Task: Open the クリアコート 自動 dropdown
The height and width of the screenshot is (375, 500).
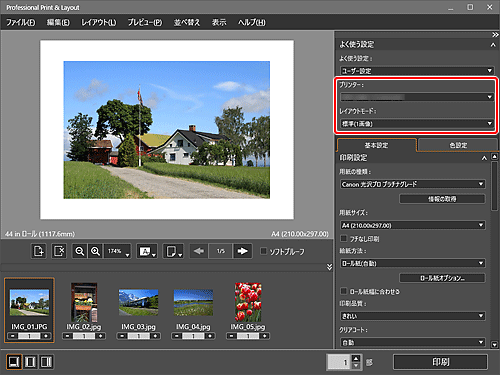Action: click(413, 342)
